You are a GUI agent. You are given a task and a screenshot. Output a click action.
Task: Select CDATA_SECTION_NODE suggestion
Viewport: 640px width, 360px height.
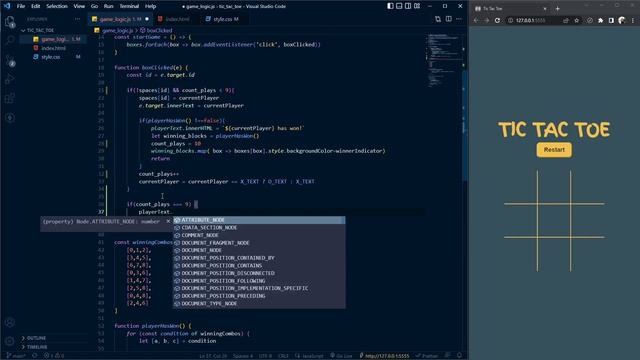[x=259, y=228]
